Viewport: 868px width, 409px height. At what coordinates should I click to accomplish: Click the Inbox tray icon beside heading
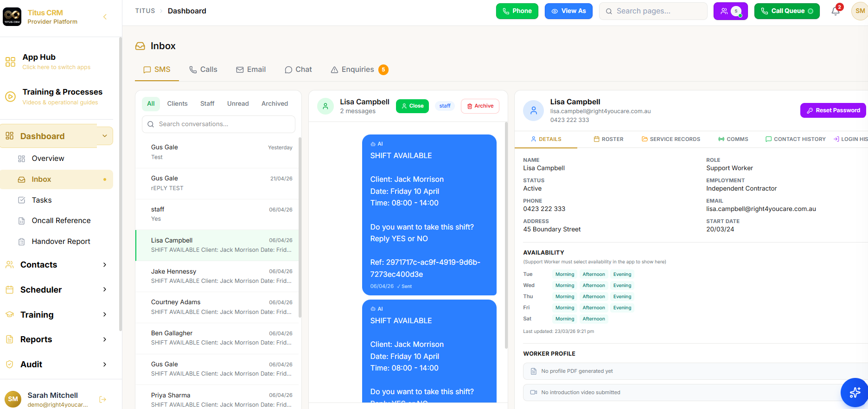coord(140,46)
